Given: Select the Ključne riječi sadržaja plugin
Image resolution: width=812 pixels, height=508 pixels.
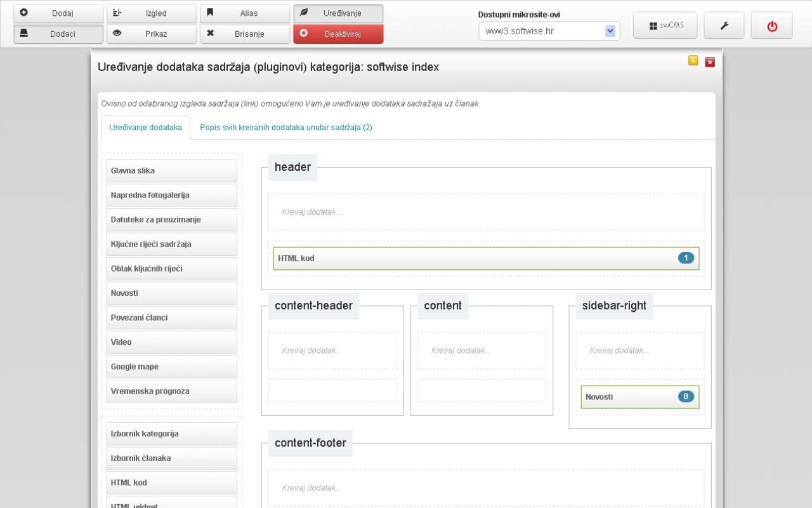Looking at the screenshot, I should [x=171, y=244].
